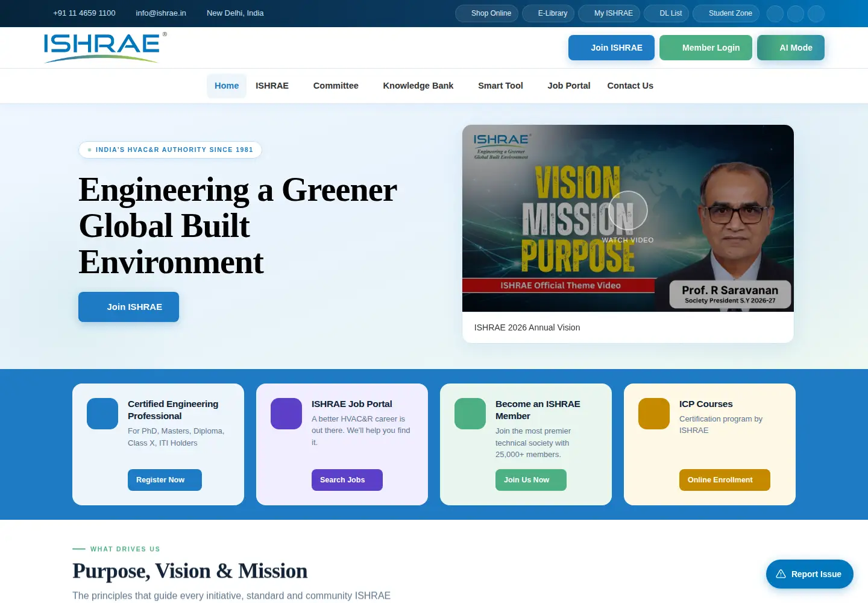The width and height of the screenshot is (868, 603).
Task: Click the ISHRAE logo in the header
Action: [105, 48]
